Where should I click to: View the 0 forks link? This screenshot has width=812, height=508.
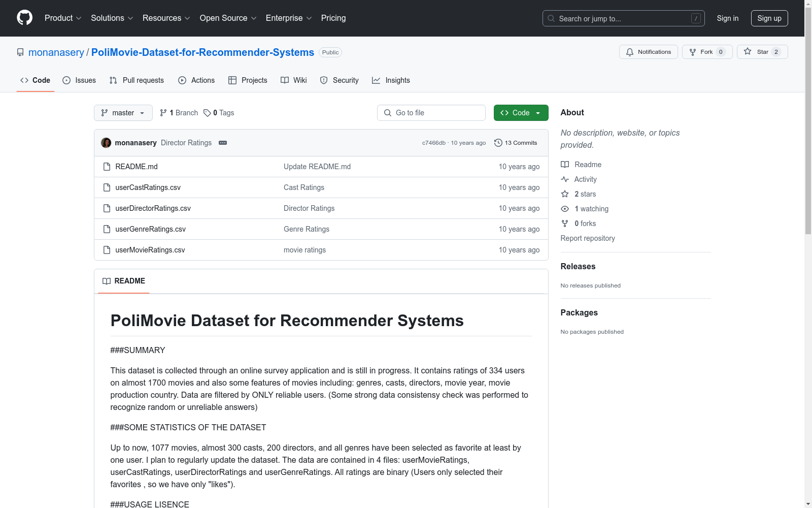click(x=579, y=224)
